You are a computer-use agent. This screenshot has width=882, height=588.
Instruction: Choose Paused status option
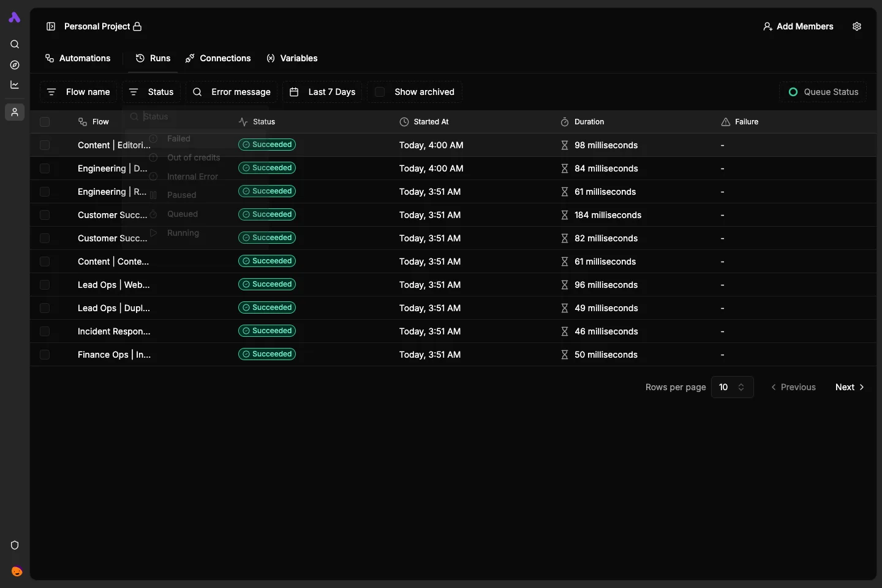[195, 195]
